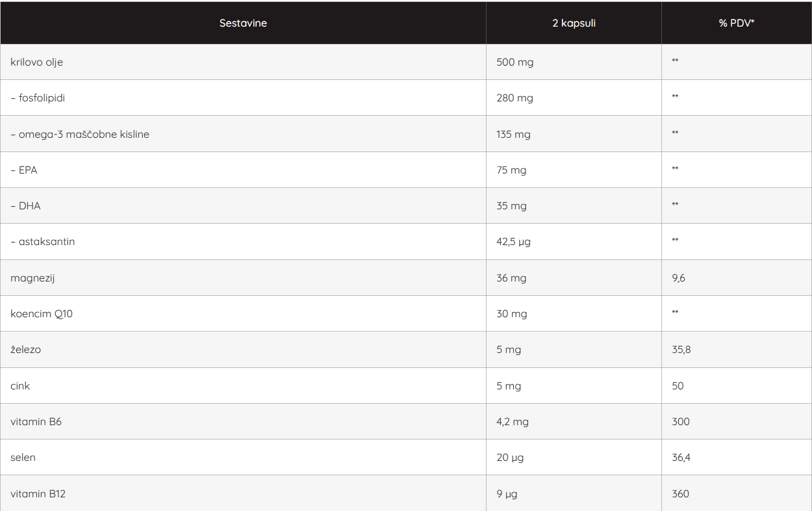Click the cink row label
812x511 pixels.
[x=20, y=386]
